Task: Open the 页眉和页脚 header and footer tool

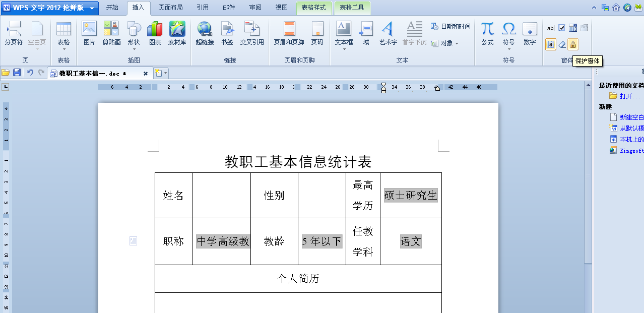Action: pyautogui.click(x=289, y=33)
